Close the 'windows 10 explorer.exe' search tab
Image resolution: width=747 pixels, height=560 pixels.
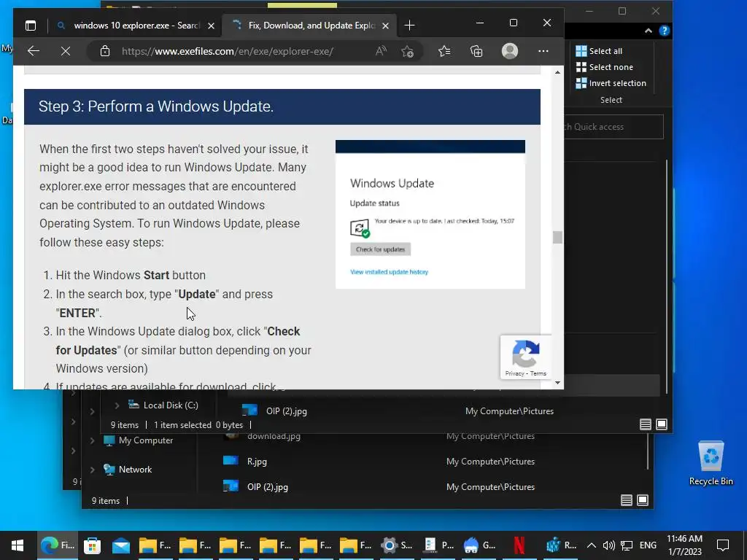[211, 26]
